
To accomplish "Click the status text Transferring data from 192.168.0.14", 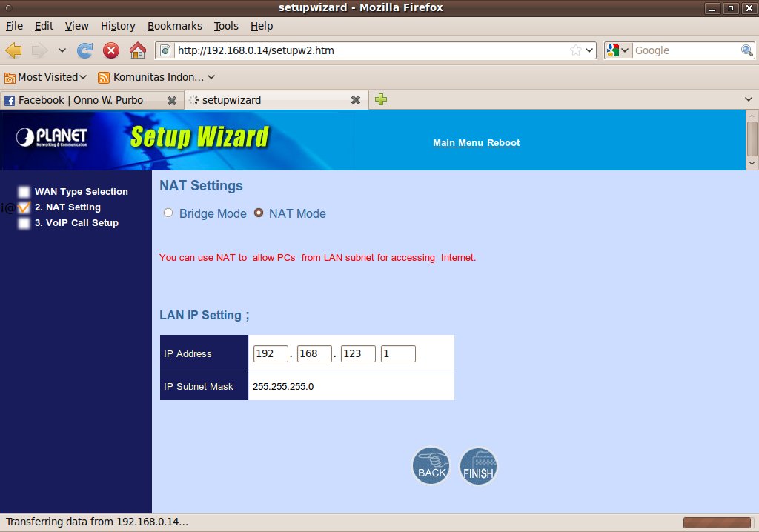I will point(97,522).
